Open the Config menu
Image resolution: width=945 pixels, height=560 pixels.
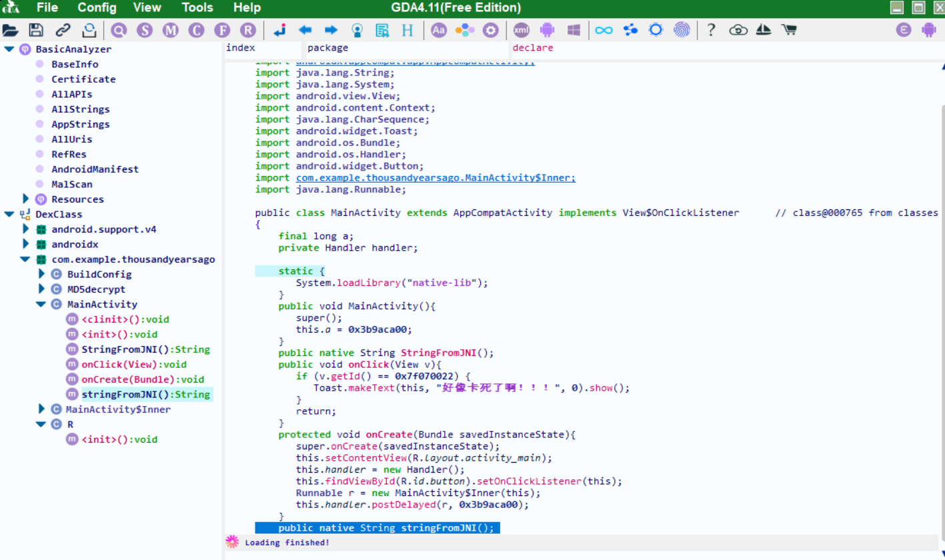click(x=97, y=8)
